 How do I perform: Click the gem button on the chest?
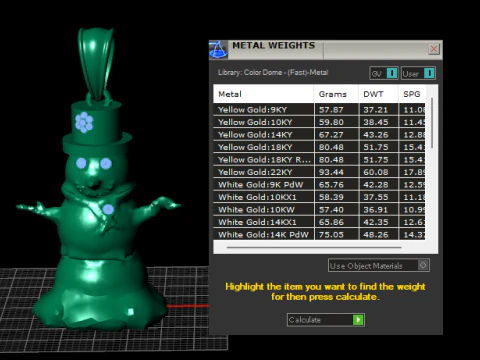[x=108, y=209]
